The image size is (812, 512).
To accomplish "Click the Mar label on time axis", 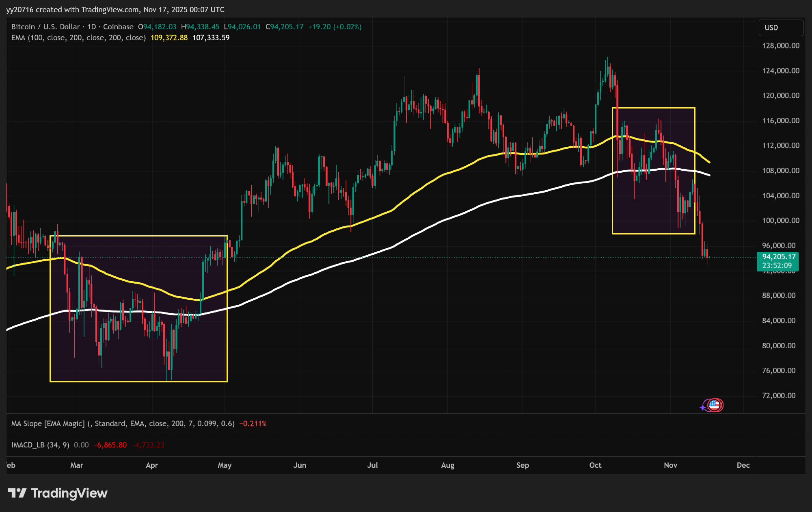I will click(77, 465).
